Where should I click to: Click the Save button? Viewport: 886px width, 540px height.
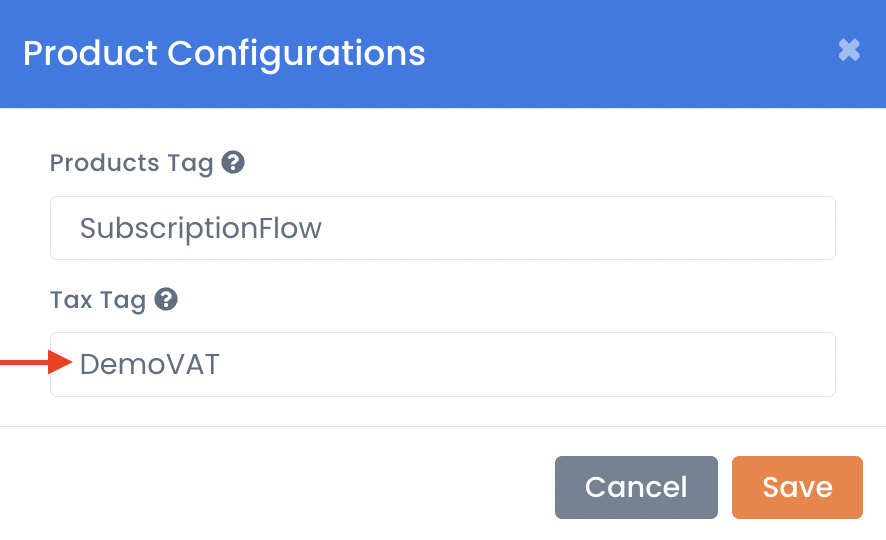[797, 487]
